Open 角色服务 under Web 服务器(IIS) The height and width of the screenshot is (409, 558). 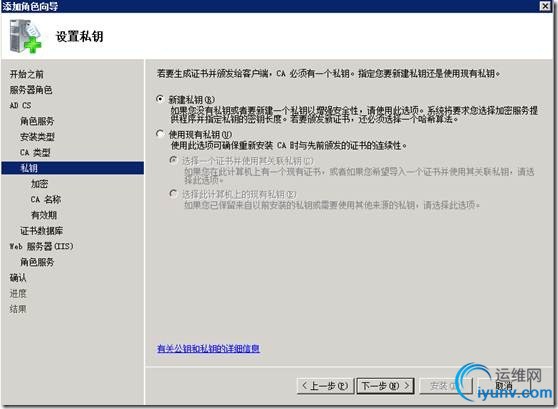pyautogui.click(x=37, y=262)
